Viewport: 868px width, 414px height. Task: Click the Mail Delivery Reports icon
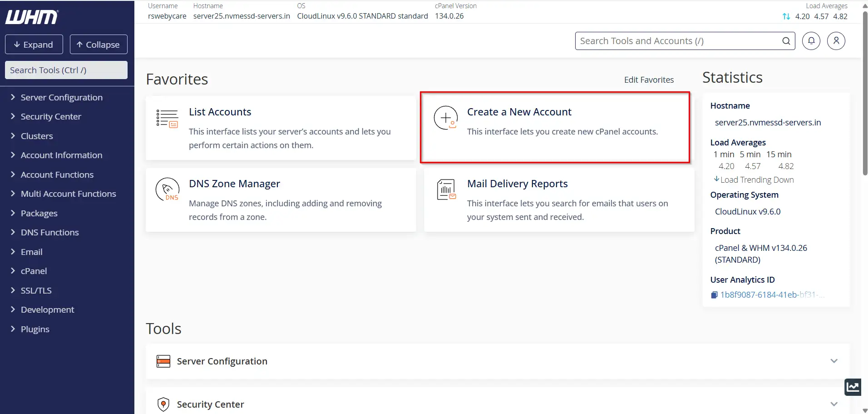(446, 190)
